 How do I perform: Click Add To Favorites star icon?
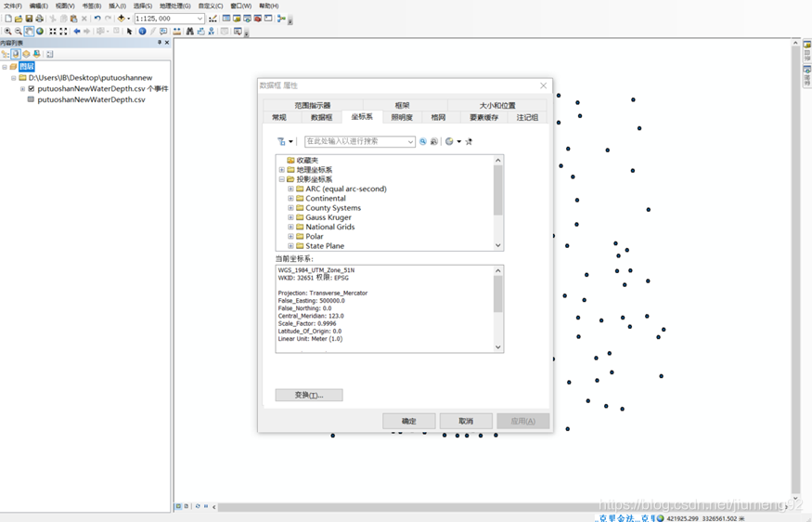click(469, 141)
